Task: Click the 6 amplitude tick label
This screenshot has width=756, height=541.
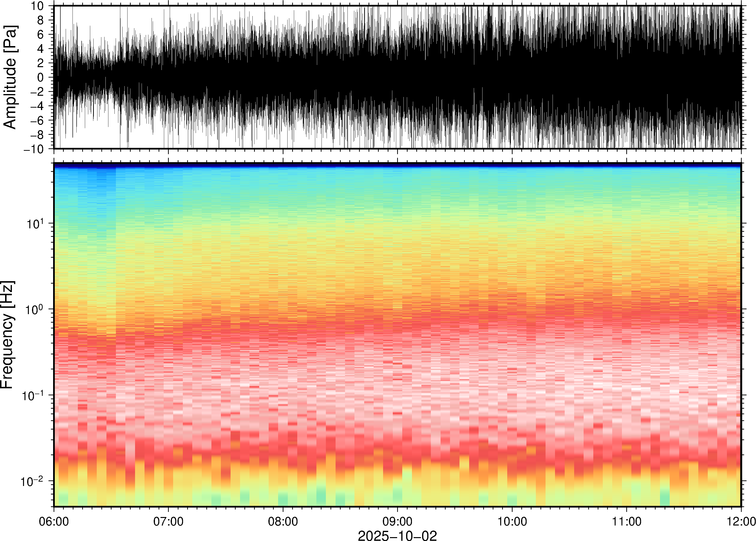Action: click(41, 34)
